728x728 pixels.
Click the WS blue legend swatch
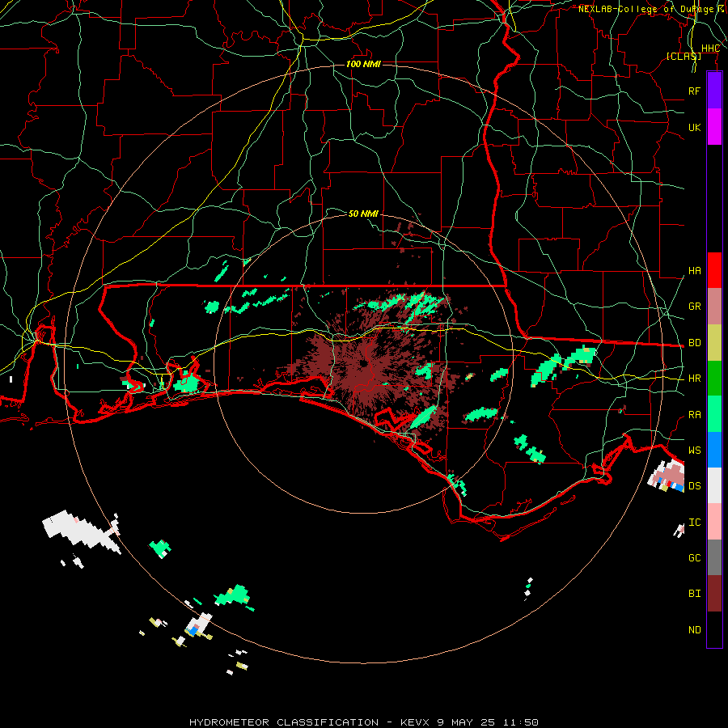point(714,450)
